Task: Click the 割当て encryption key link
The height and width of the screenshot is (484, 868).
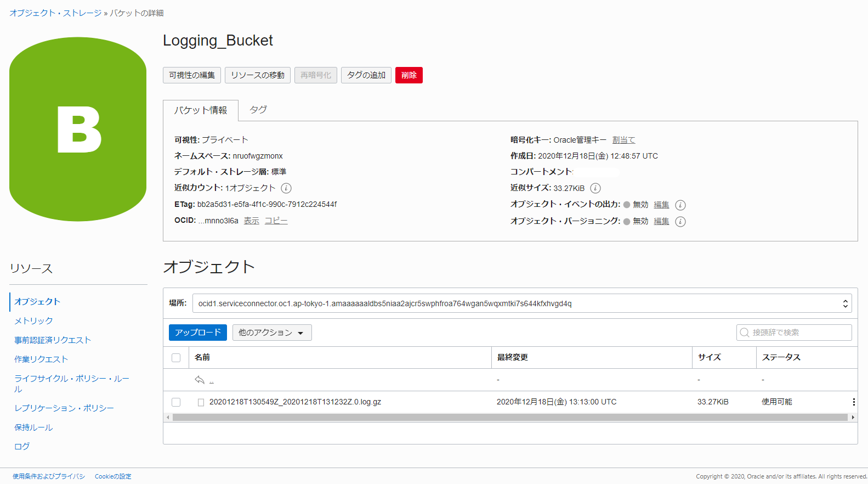Action: tap(624, 140)
